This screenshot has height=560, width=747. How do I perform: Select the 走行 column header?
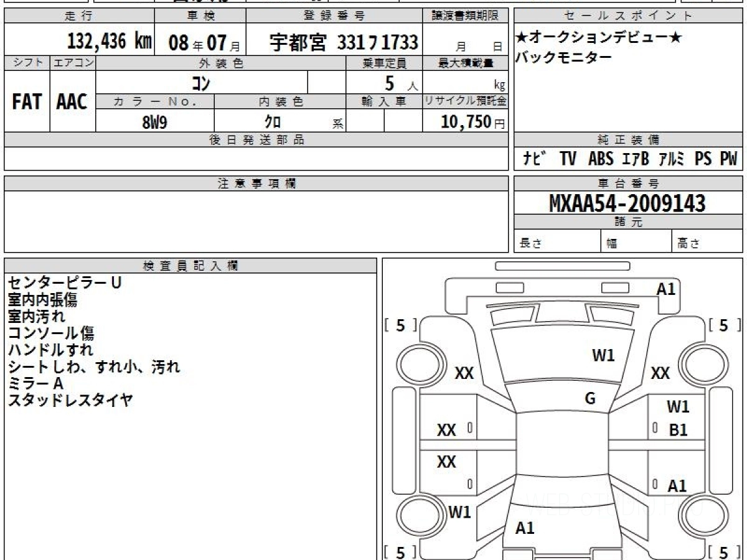79,16
